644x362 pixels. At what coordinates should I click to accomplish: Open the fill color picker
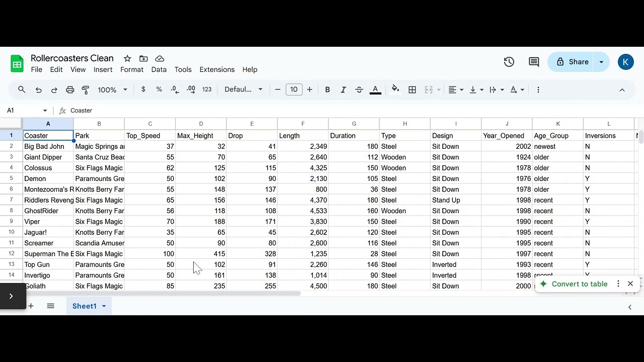[395, 89]
